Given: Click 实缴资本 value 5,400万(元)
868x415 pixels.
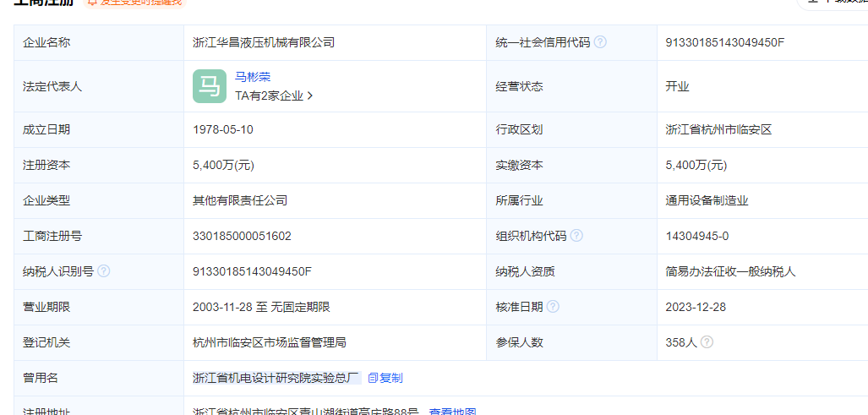Looking at the screenshot, I should 696,166.
